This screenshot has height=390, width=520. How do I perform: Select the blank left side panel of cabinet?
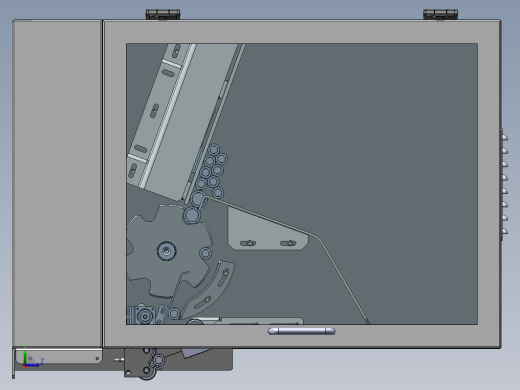pyautogui.click(x=57, y=183)
